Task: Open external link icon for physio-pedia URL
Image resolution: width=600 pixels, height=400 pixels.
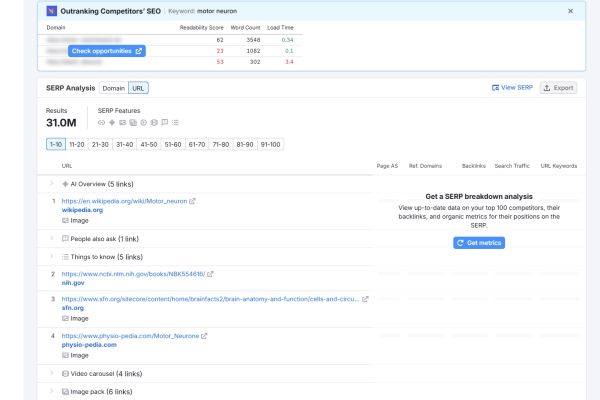Action: [x=204, y=336]
